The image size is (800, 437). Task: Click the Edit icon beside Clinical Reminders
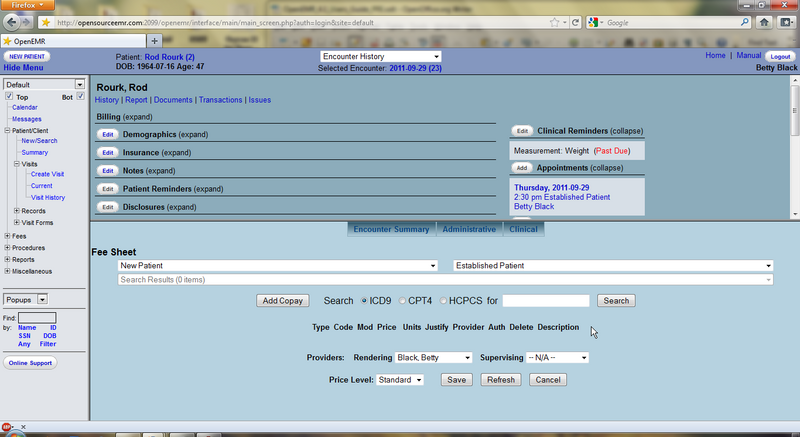click(521, 131)
